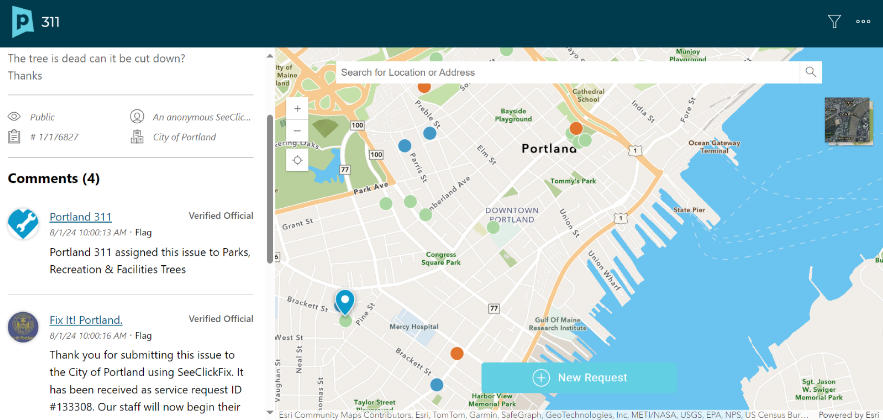883x420 pixels.
Task: Find my location on map
Action: pyautogui.click(x=297, y=160)
